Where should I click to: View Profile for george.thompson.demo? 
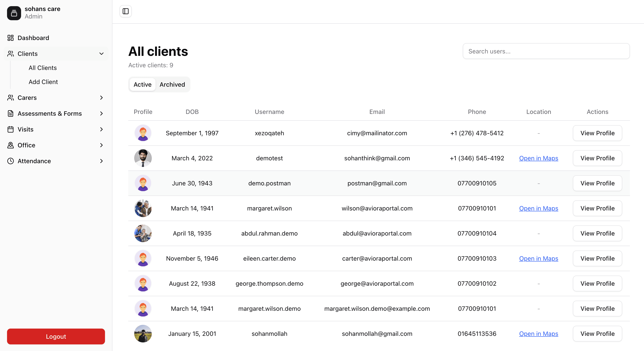597,283
